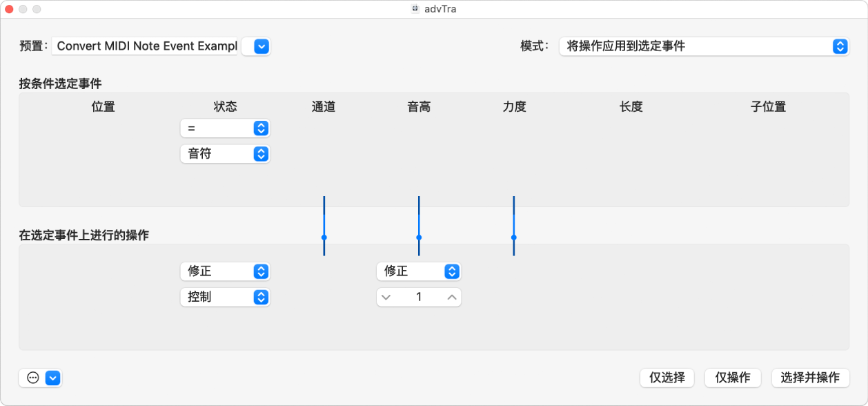The width and height of the screenshot is (868, 406).
Task: Click the advTra document icon in title bar
Action: point(415,8)
